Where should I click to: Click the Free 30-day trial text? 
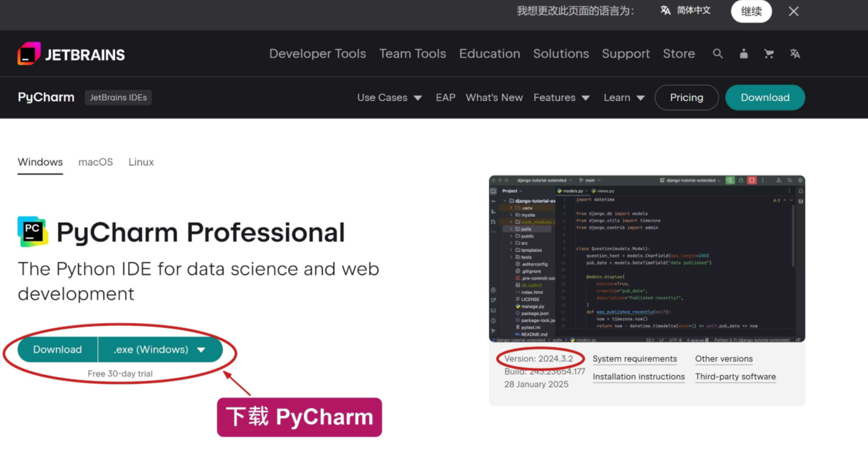point(120,374)
